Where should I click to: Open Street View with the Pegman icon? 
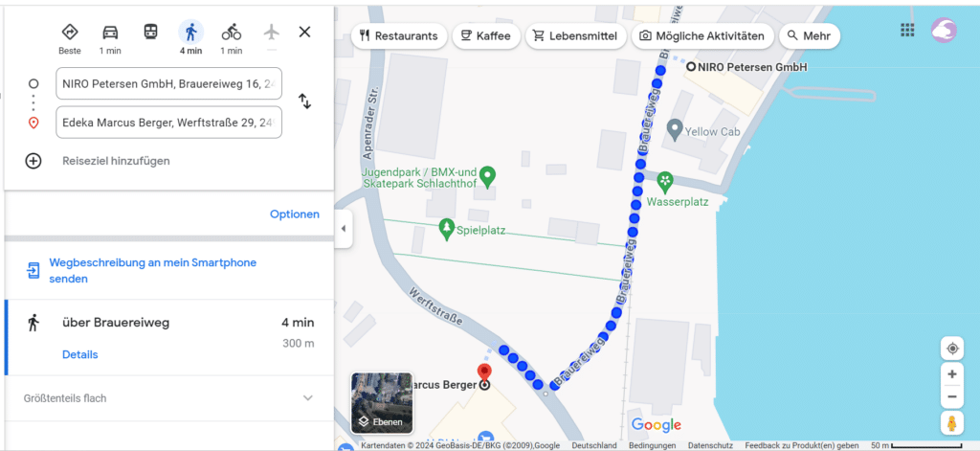952,423
